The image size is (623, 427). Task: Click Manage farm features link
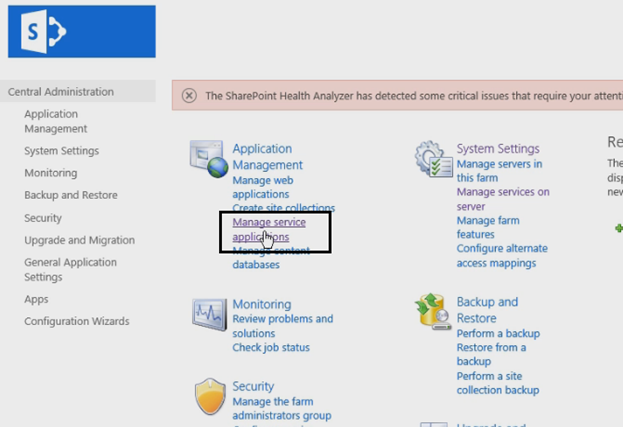point(488,227)
